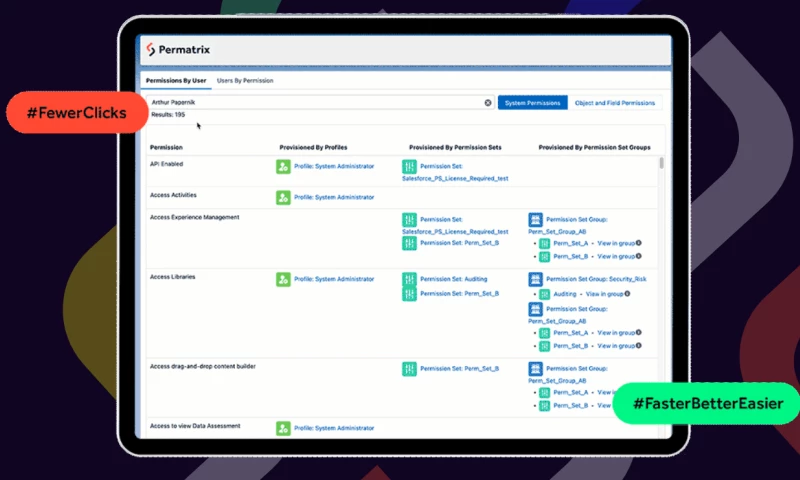
Task: Switch to Object and Field Permissions
Action: [x=614, y=103]
